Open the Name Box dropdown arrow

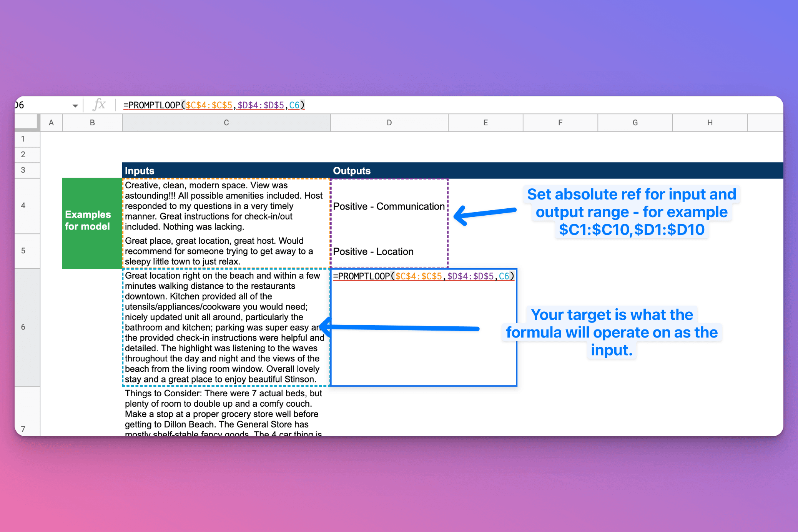click(75, 105)
